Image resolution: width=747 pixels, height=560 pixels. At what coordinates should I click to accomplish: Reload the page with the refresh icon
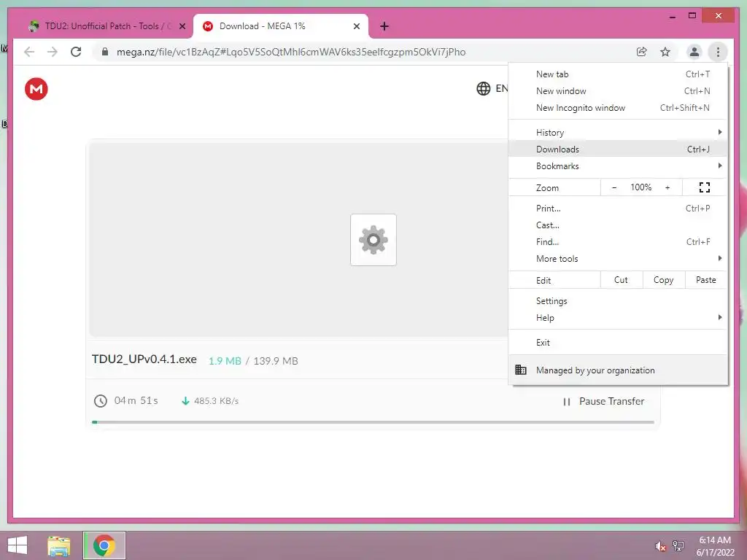76,52
